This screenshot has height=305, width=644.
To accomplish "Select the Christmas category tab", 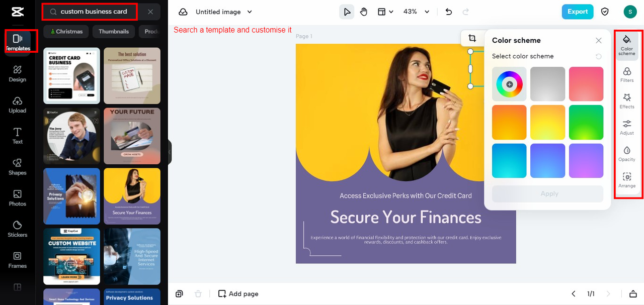I will (66, 31).
